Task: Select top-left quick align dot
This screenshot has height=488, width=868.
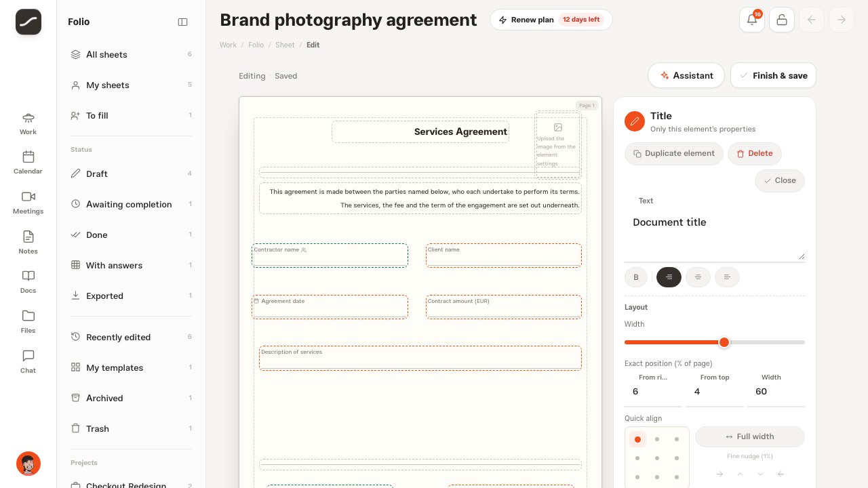Action: point(637,439)
